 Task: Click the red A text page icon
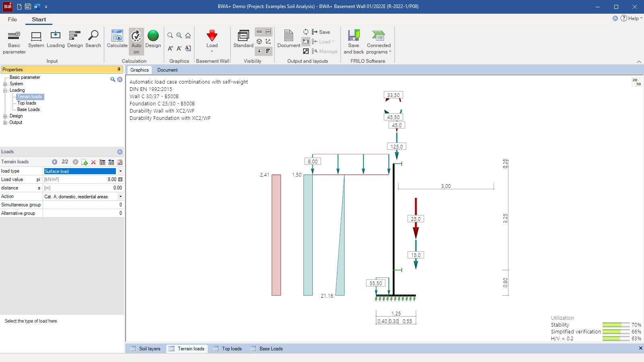coord(188,48)
